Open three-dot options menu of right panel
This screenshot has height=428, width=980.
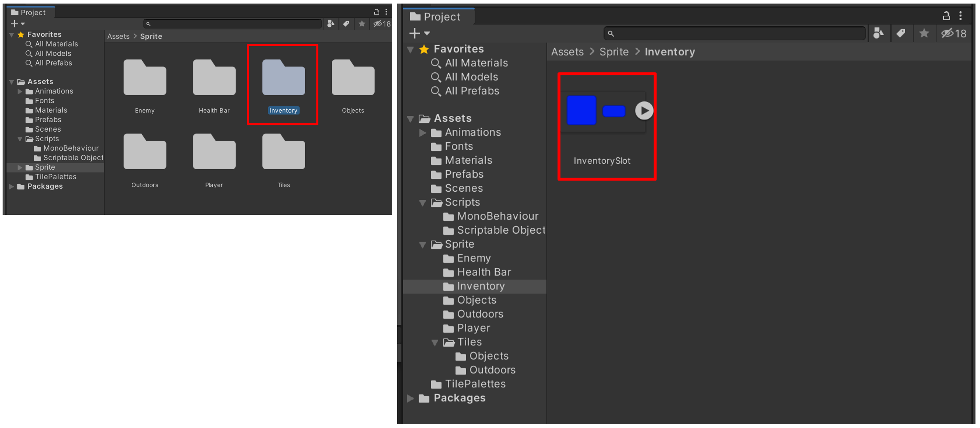(961, 15)
